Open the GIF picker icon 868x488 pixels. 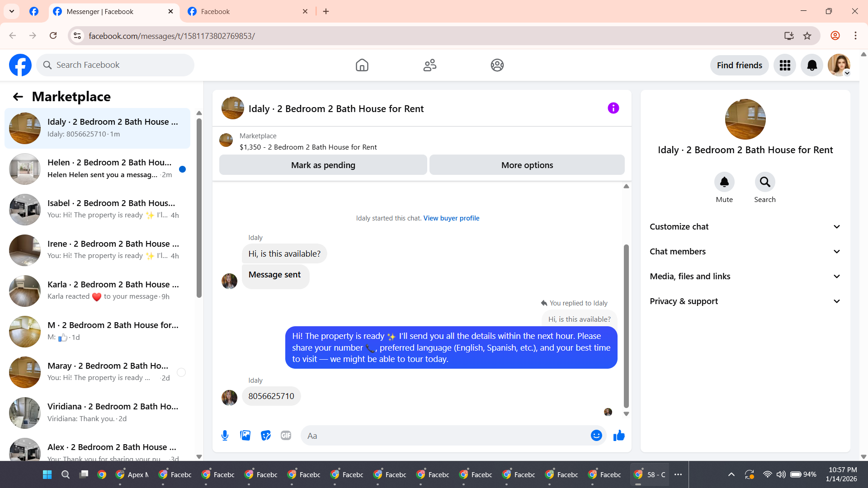pos(286,436)
